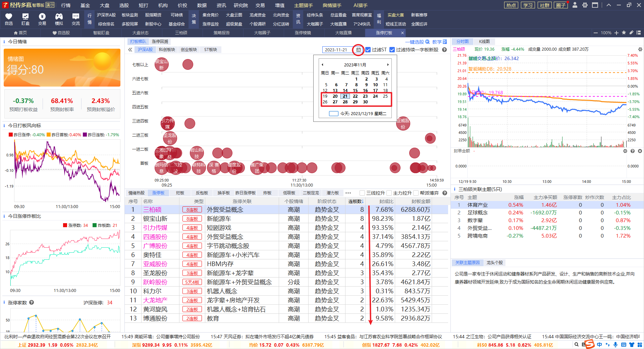The width and height of the screenshot is (644, 349).
Task: Expand the 资讯 vertical toolbar group
Action: coord(298,19)
